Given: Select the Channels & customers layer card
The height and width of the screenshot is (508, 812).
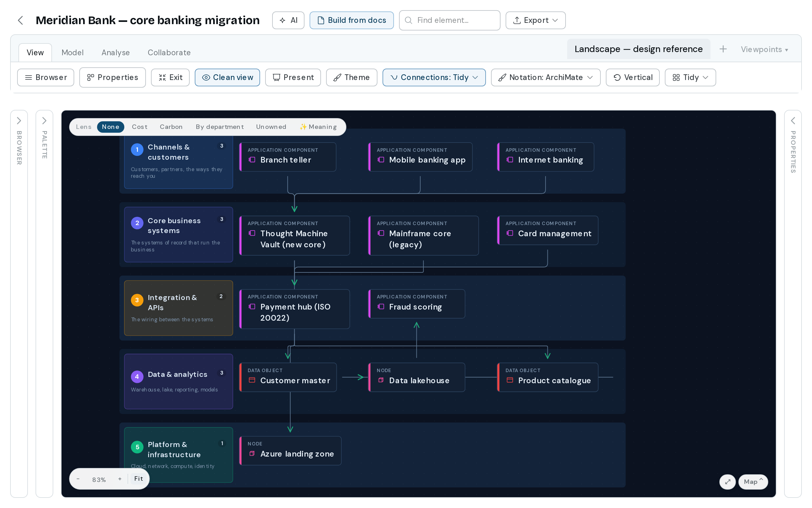Looking at the screenshot, I should tap(179, 161).
